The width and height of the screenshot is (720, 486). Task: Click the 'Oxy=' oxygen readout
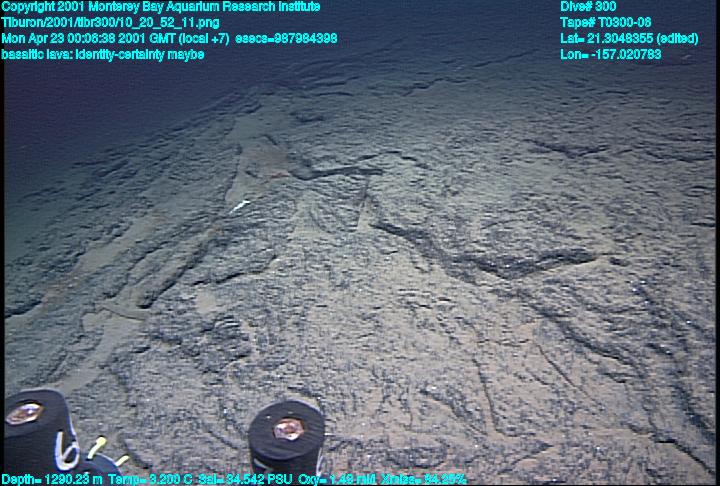pyautogui.click(x=337, y=479)
